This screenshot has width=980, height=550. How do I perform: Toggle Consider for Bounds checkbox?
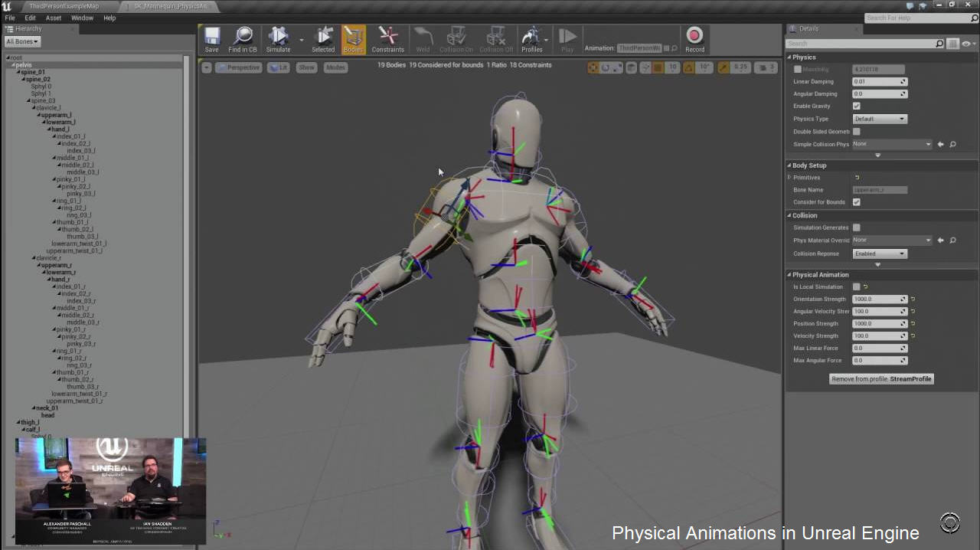click(856, 202)
